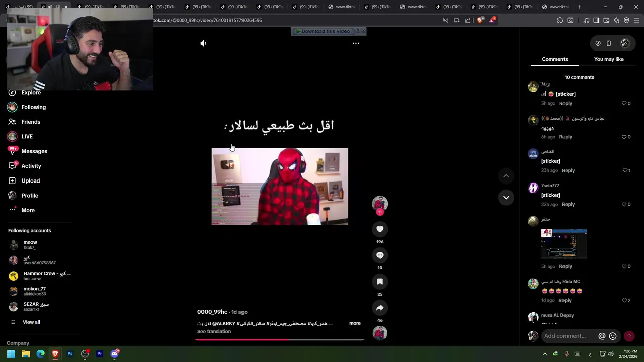644x362 pixels.
Task: Open Brave Wallet icon
Action: pyautogui.click(x=606, y=20)
